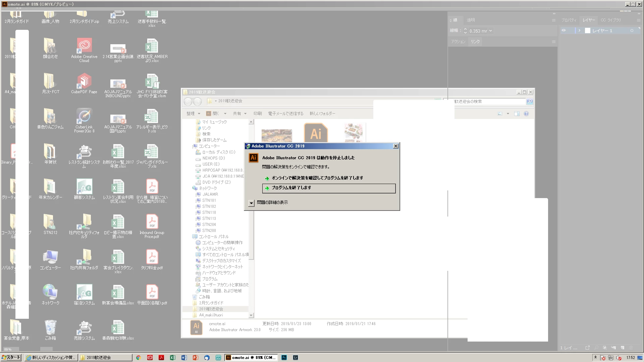This screenshot has height=362, width=644.
Task: Click the Creative Cloud taskbar icon
Action: (x=150, y=358)
